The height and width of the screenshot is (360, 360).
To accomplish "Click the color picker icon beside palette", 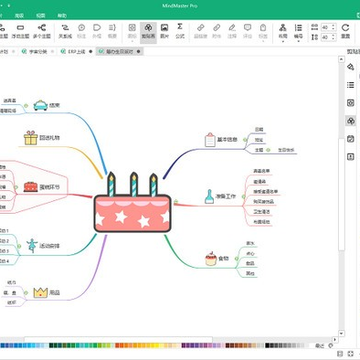I will coord(331,346).
